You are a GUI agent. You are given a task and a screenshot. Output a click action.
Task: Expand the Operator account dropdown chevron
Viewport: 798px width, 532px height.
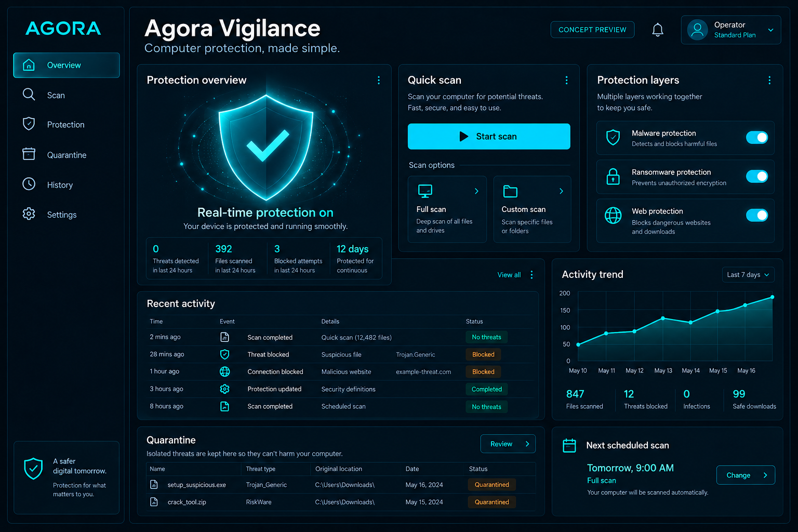[771, 30]
